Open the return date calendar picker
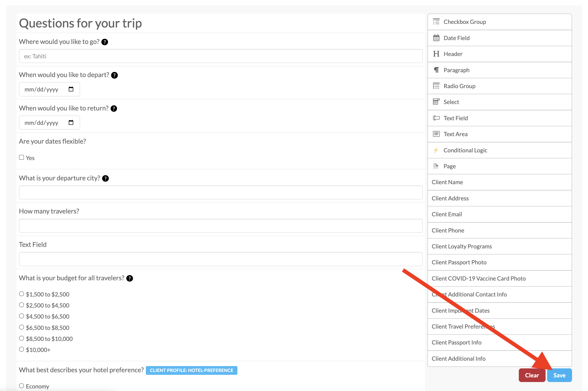 click(x=71, y=123)
